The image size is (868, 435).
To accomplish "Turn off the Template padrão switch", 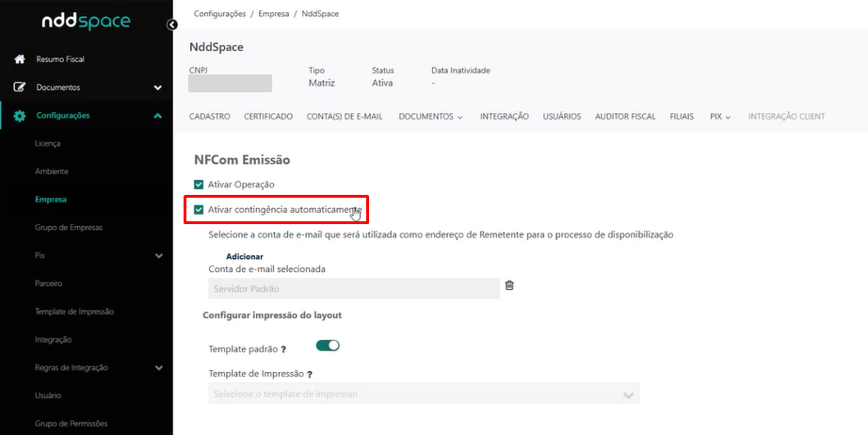I will tap(327, 346).
